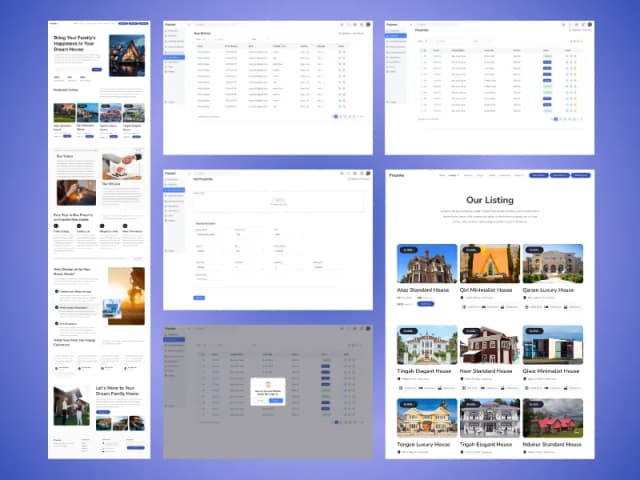The image size is (640, 480).
Task: Click the family-by-house photo on landing page
Action: coord(72,405)
